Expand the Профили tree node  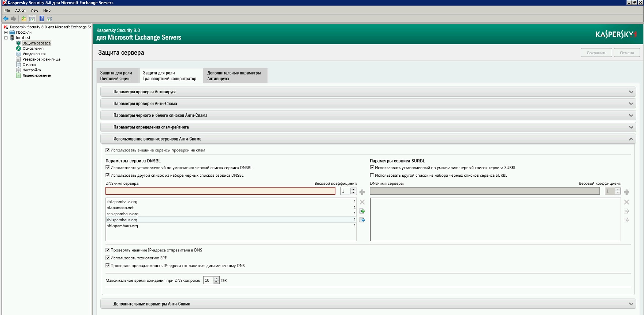[x=6, y=32]
